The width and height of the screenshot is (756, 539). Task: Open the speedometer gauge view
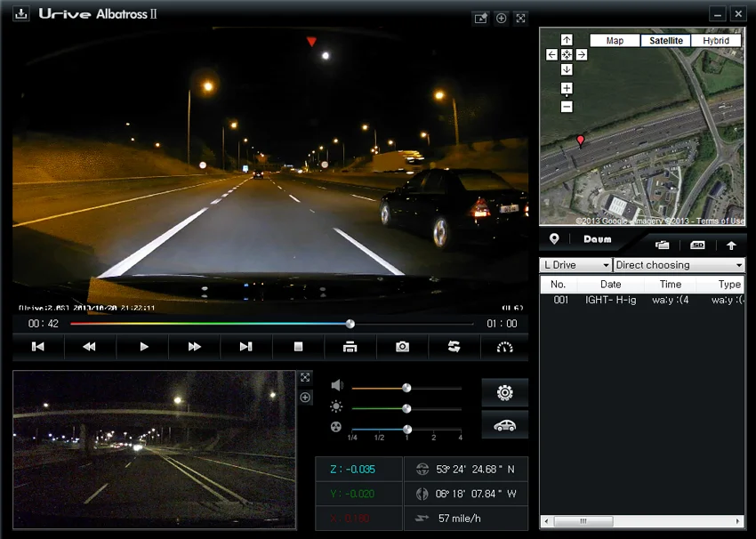[x=505, y=347]
